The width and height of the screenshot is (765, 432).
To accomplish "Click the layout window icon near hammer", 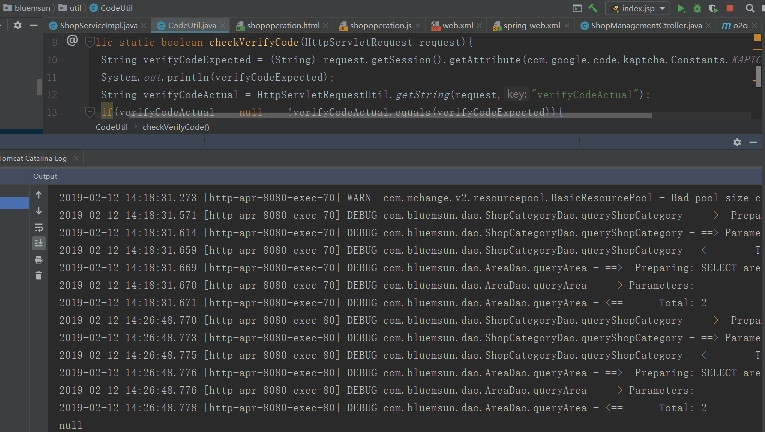I will (x=577, y=8).
